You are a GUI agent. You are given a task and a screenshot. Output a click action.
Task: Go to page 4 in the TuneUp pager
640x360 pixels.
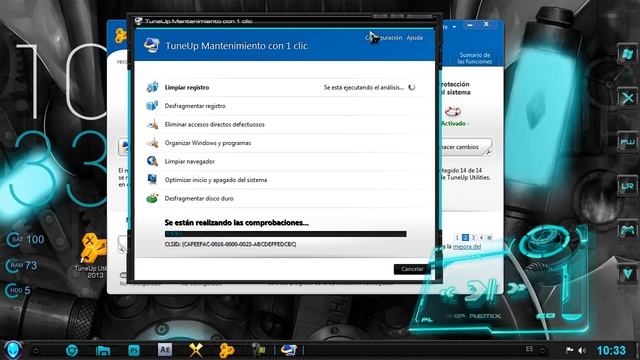[x=481, y=238]
